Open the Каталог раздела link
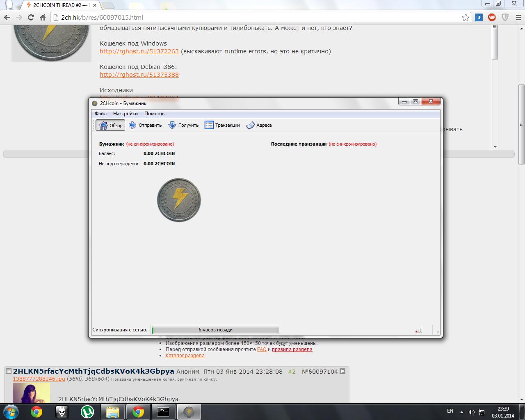Screen dimensions: 525x420 185,356
